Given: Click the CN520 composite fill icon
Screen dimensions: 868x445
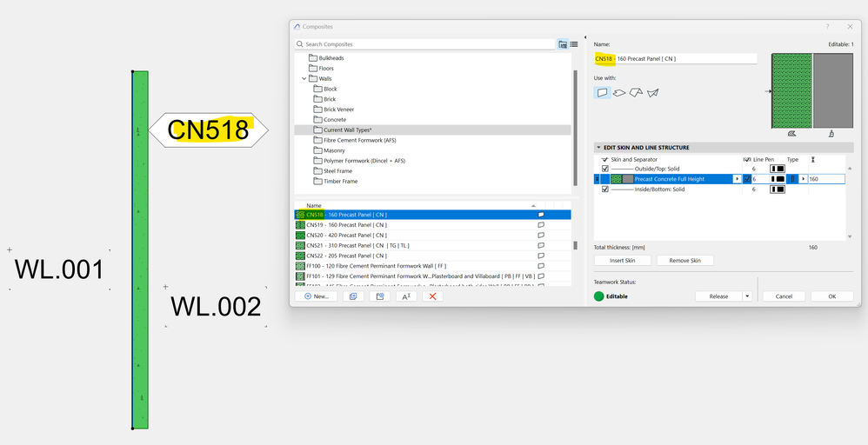Looking at the screenshot, I should (x=300, y=236).
